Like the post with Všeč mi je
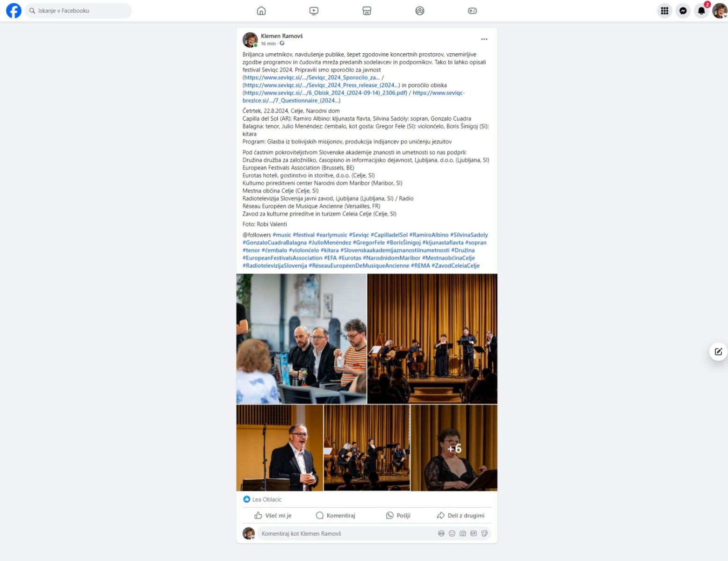The width and height of the screenshot is (728, 561). [x=273, y=516]
